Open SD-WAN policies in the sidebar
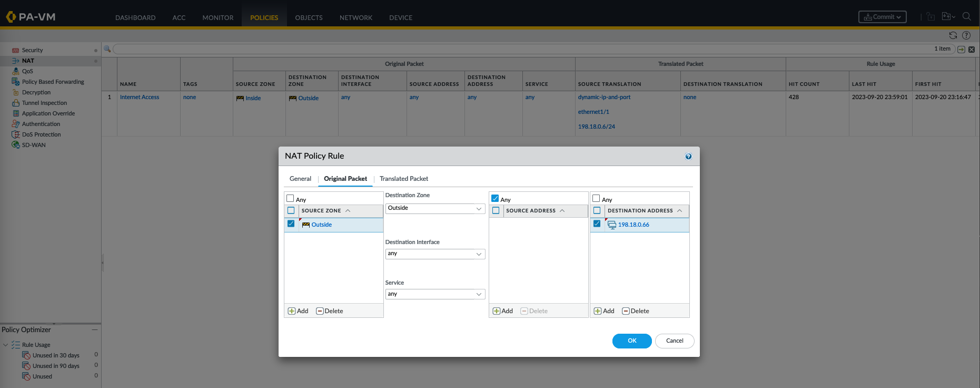Screen dimensions: 980x388 pyautogui.click(x=34, y=145)
